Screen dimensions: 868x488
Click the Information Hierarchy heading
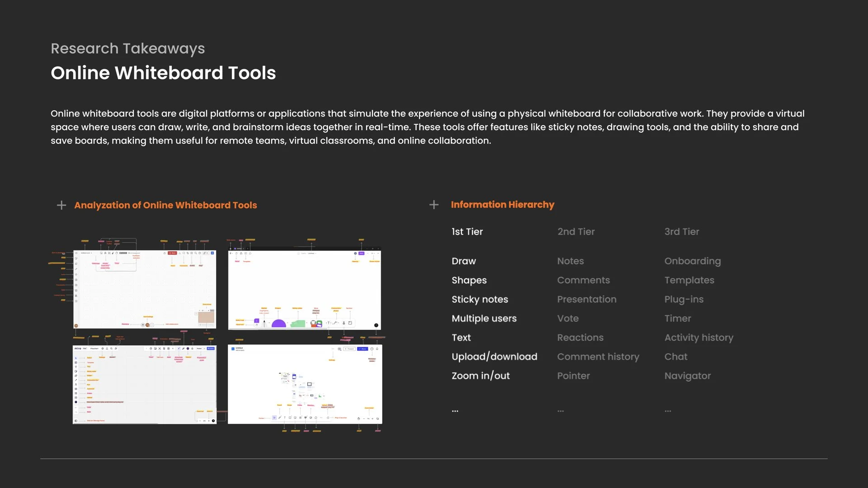(x=502, y=205)
